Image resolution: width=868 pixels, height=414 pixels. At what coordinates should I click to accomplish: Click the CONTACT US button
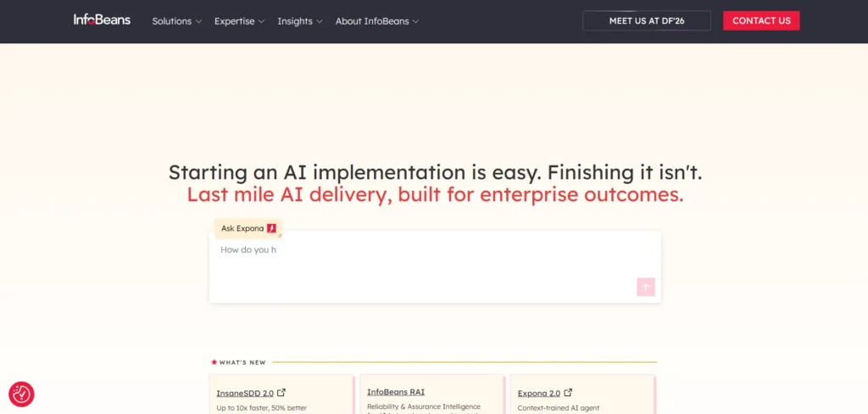pyautogui.click(x=761, y=21)
